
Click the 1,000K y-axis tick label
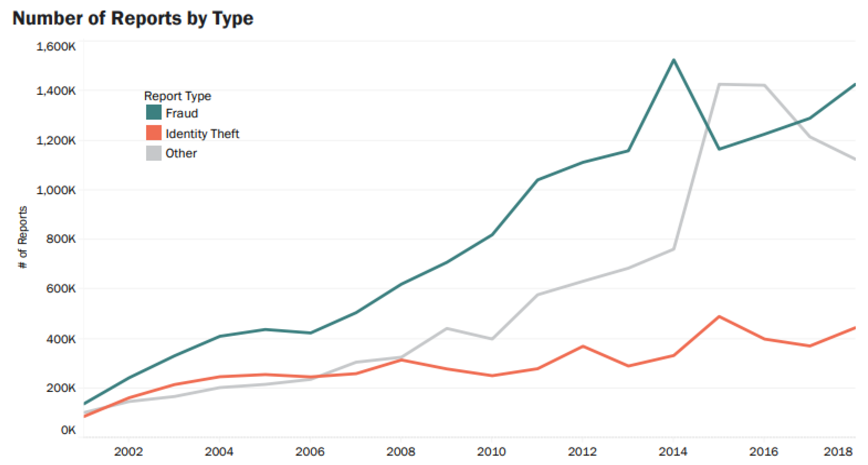(x=56, y=190)
